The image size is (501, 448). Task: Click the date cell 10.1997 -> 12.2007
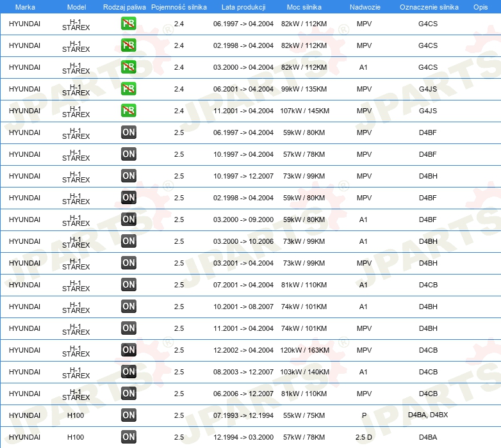[243, 176]
